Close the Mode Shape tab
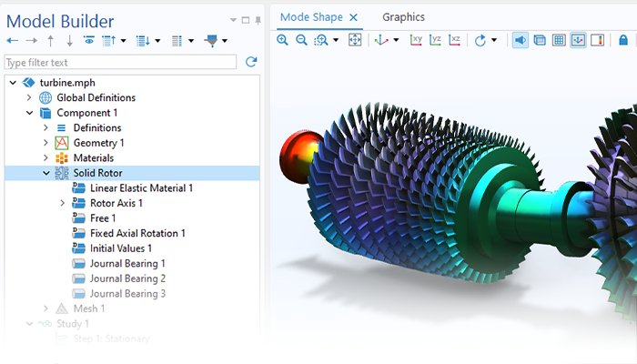Viewport: 637px width, 364px height. [x=353, y=17]
